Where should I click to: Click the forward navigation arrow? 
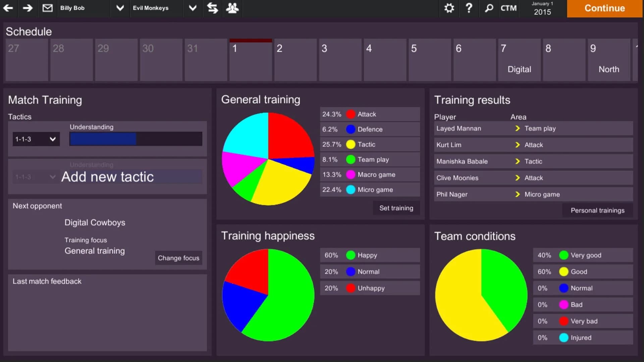pos(27,8)
